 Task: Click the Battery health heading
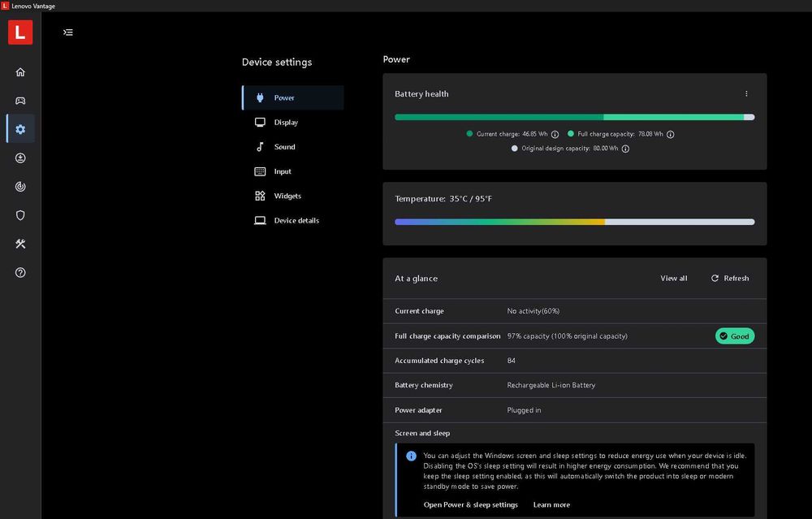click(x=421, y=93)
